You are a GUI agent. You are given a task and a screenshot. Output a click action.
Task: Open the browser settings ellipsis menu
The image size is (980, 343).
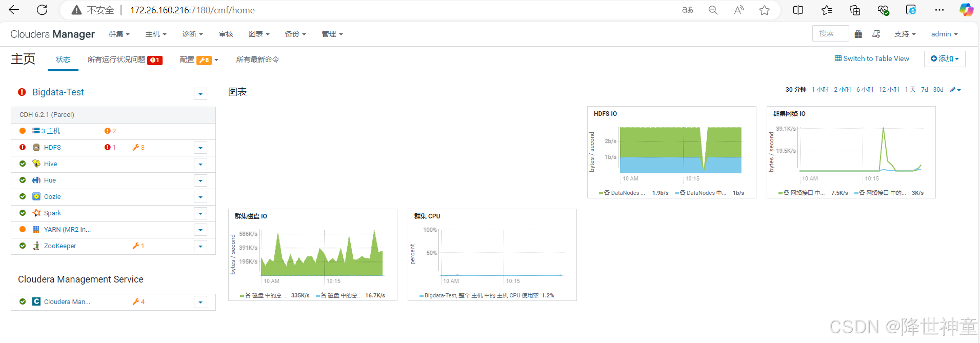point(939,10)
